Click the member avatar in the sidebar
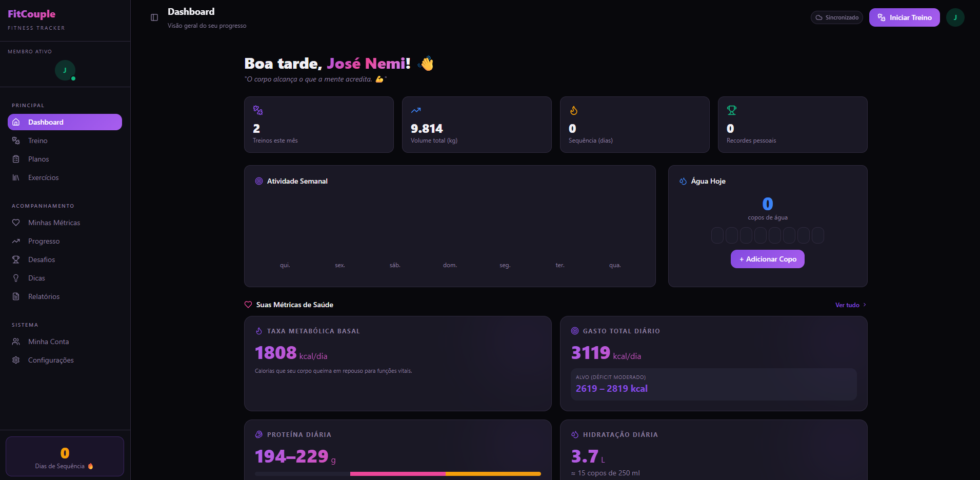 click(65, 70)
